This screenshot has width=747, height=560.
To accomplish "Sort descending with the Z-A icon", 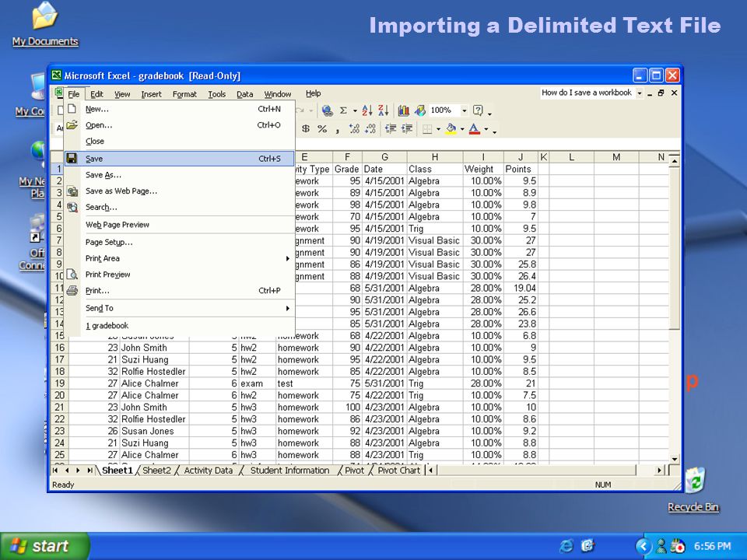I will click(x=383, y=110).
